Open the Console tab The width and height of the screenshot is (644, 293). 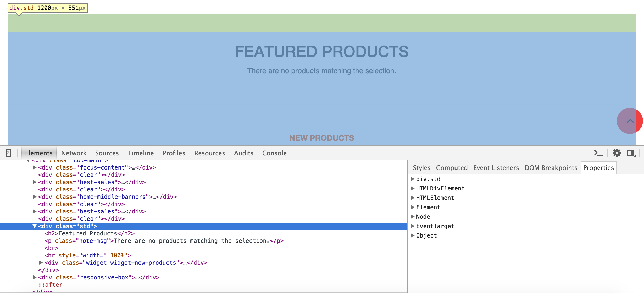click(274, 153)
